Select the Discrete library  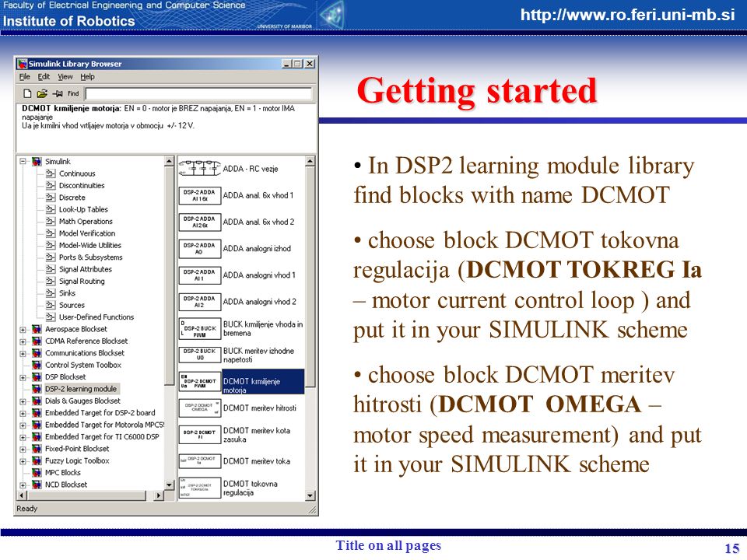coord(72,198)
